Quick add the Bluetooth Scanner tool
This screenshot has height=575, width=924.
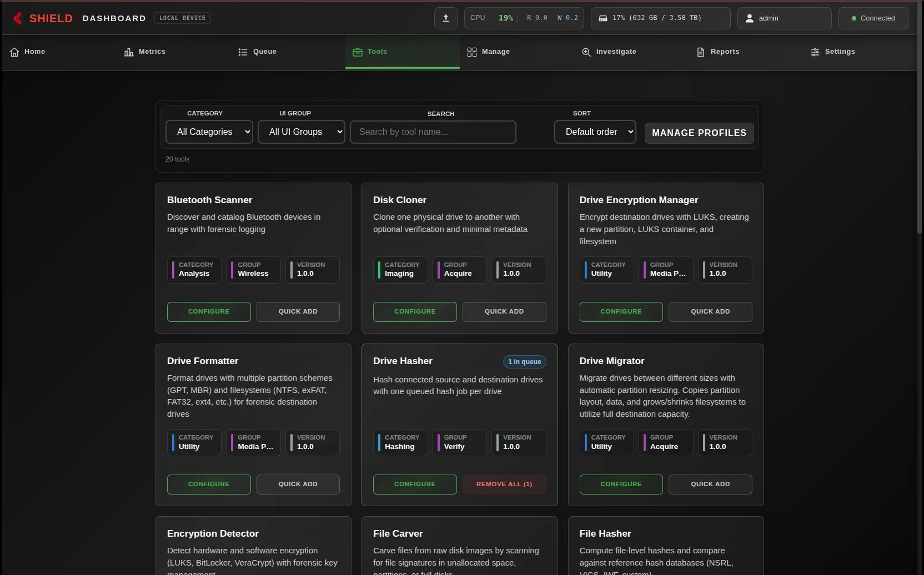coord(298,312)
